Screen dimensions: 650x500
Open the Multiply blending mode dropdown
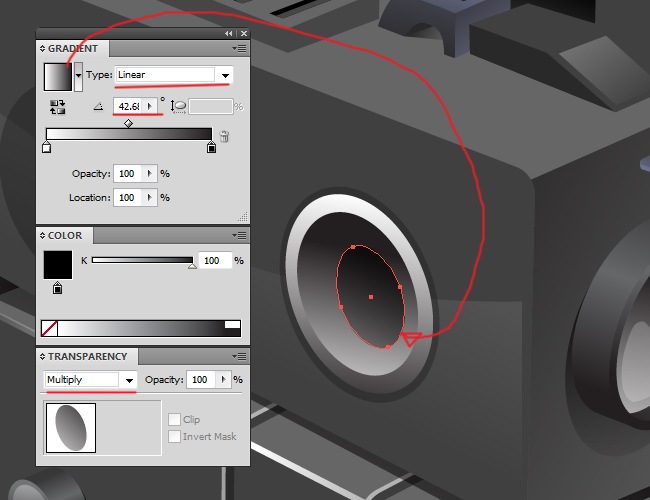(90, 380)
